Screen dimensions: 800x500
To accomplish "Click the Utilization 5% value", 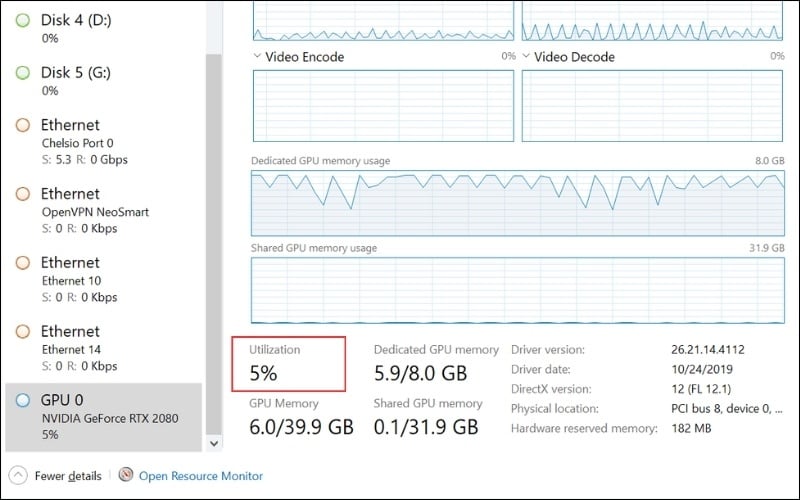I will [263, 373].
